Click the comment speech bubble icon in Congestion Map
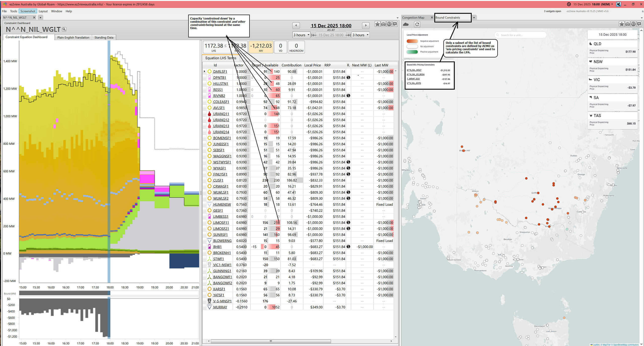644x346 pixels. (639, 24)
